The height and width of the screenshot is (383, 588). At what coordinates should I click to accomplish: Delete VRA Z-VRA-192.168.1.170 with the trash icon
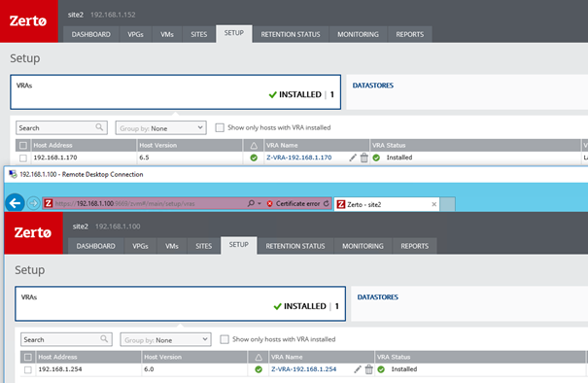(364, 157)
